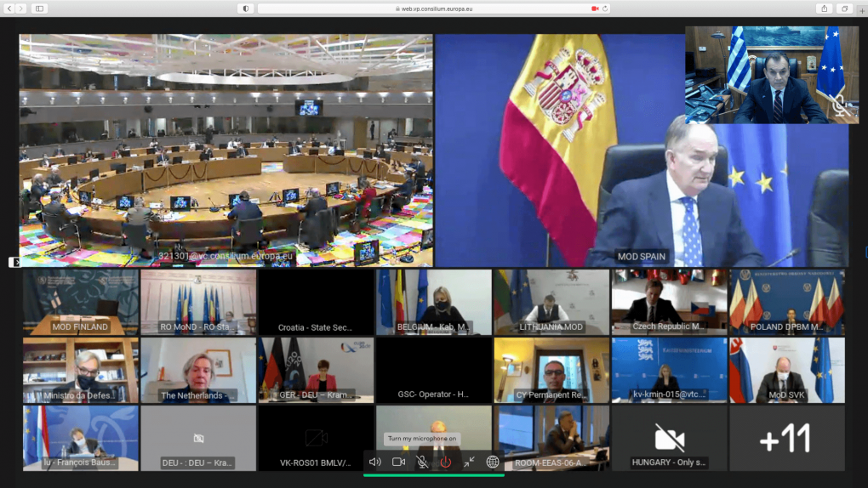Exit fullscreen with the shrink arrows icon
Viewport: 868px width, 488px height.
coord(469,462)
